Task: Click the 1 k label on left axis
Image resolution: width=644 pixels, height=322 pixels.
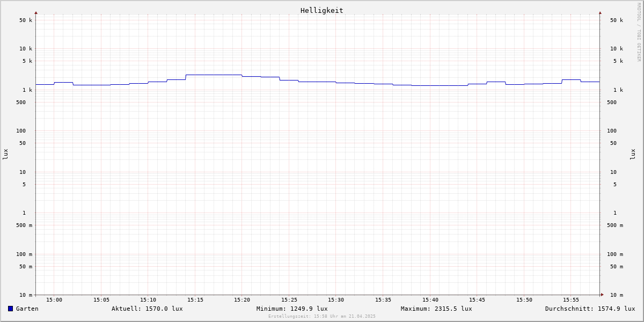Action: click(x=27, y=90)
